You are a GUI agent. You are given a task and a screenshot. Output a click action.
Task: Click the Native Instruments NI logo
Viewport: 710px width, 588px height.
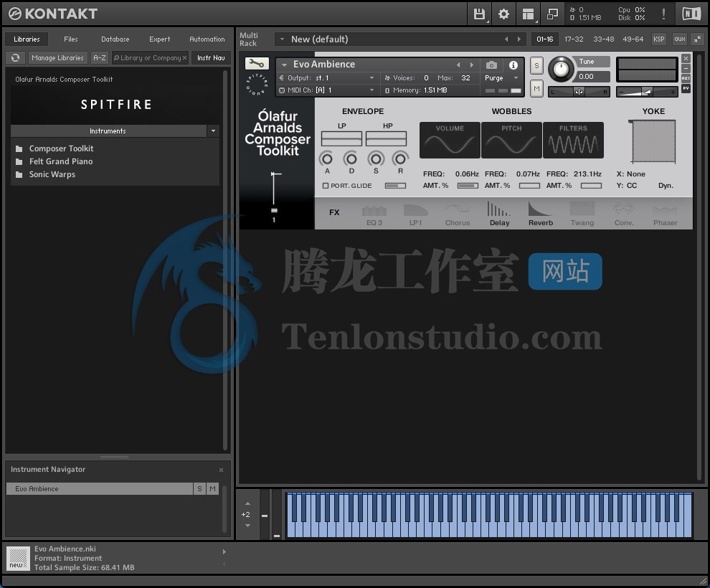tap(691, 14)
